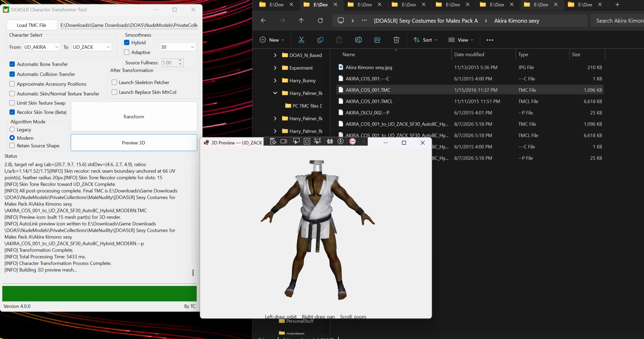Click the Preview 3D button

click(x=134, y=143)
